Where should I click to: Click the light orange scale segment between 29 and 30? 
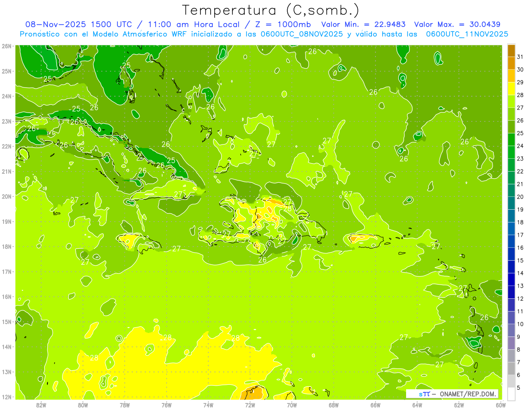[x=511, y=76]
